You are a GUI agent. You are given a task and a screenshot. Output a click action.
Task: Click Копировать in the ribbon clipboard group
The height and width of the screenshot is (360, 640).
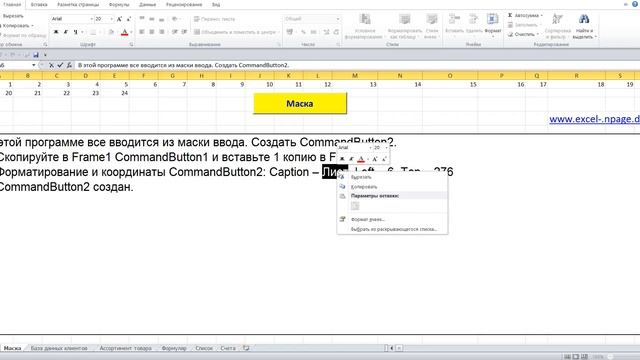click(x=16, y=26)
